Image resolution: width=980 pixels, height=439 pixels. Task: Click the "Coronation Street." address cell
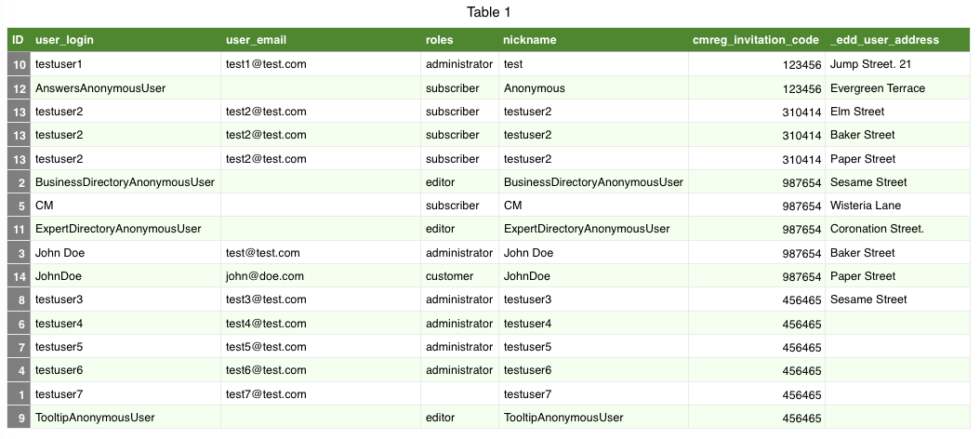[877, 229]
